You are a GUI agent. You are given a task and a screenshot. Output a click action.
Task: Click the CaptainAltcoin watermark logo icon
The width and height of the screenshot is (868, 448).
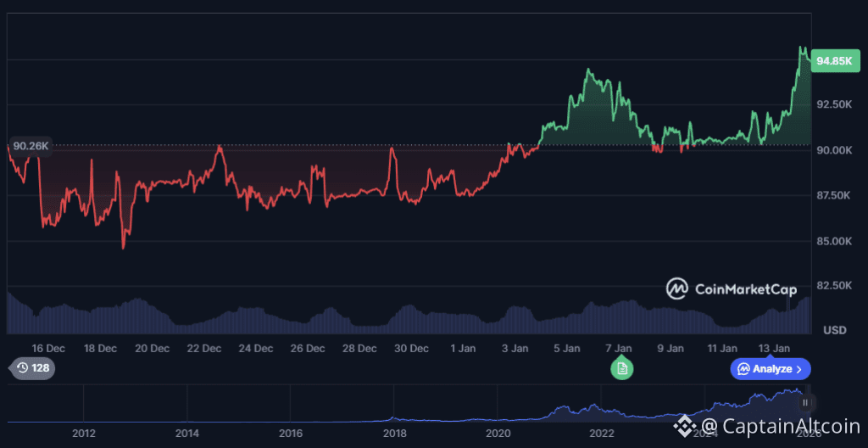(684, 425)
